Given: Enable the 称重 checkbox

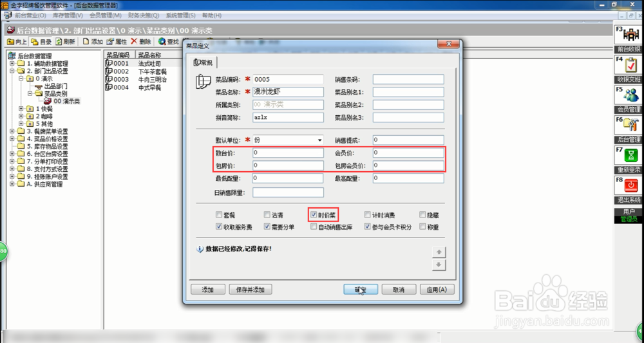Looking at the screenshot, I should click(x=422, y=227).
